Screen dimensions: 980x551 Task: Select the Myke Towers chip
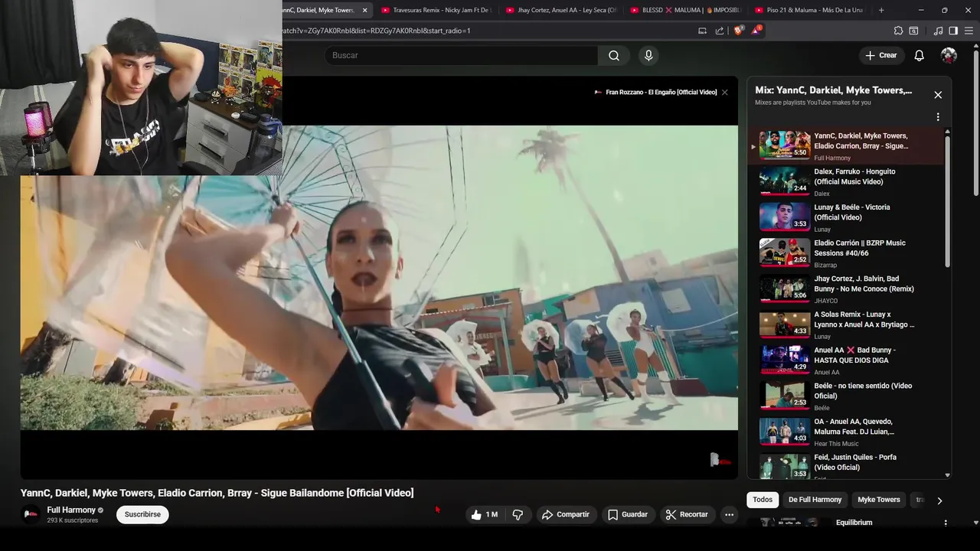click(878, 500)
